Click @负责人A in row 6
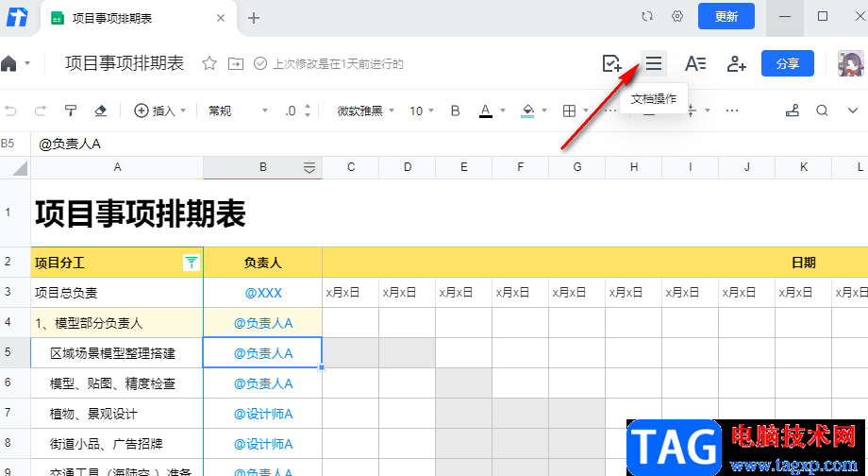 [x=263, y=383]
